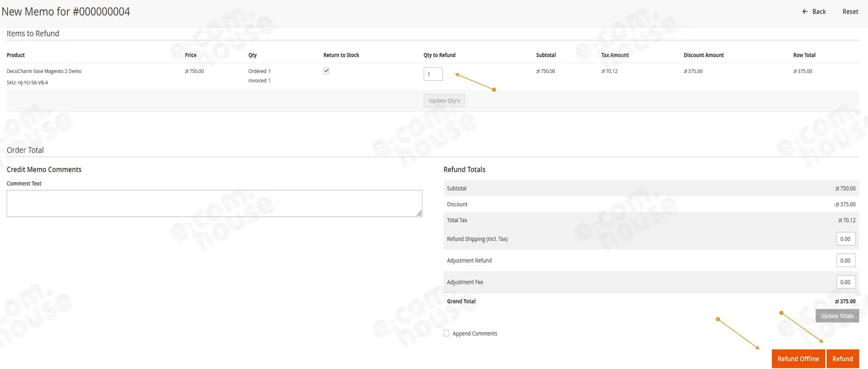Click the Refund Offline button
The height and width of the screenshot is (369, 868).
click(x=798, y=359)
